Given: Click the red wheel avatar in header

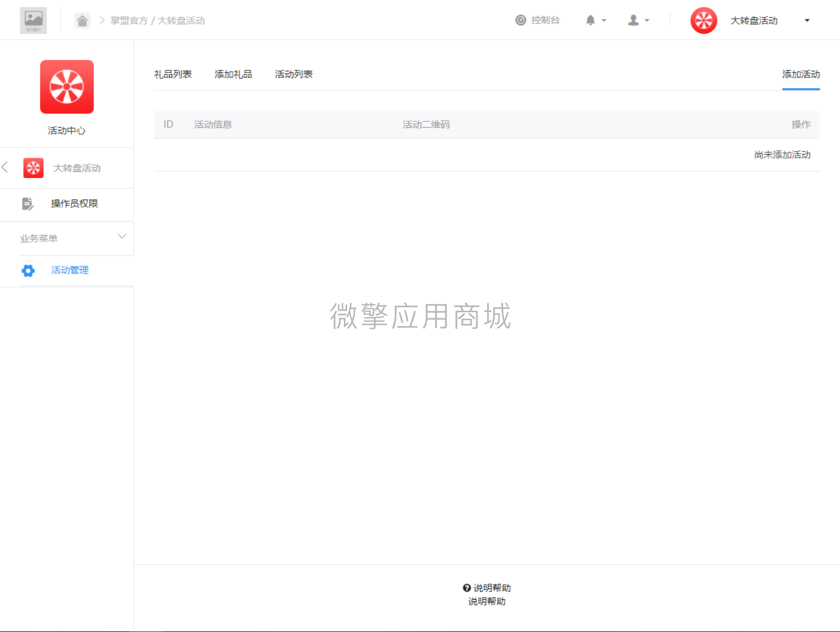Looking at the screenshot, I should pos(704,20).
